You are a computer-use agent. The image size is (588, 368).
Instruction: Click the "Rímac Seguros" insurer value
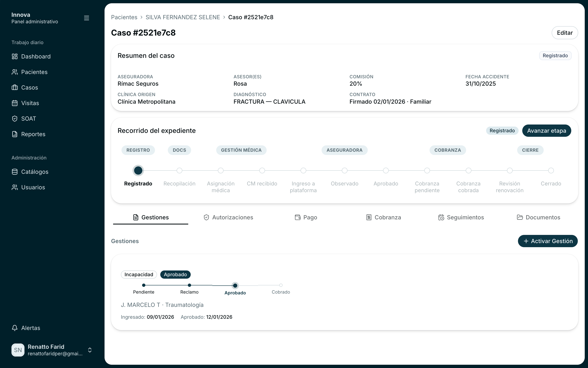138,84
